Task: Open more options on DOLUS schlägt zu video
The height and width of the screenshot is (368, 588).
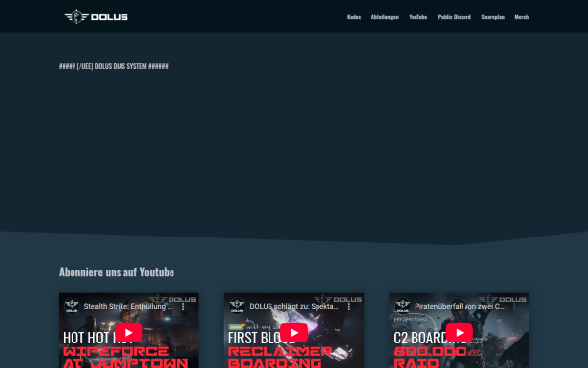Action: 349,307
